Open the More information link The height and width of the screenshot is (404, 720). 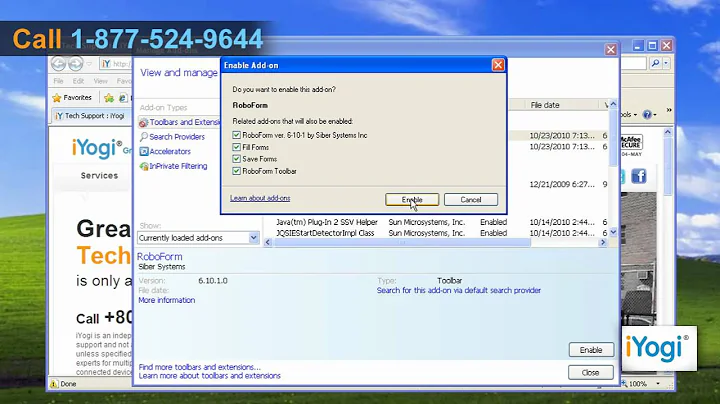pos(167,300)
